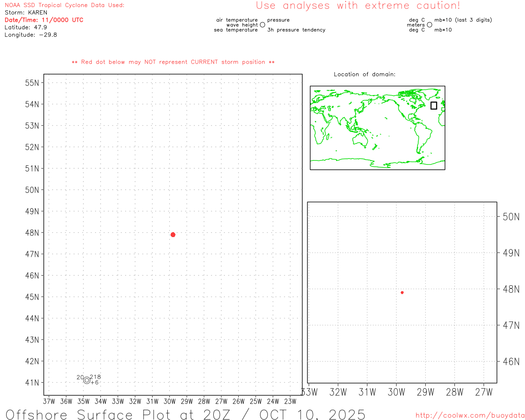
Task: Click the red storm dot in the large plot
Action: 173,235
